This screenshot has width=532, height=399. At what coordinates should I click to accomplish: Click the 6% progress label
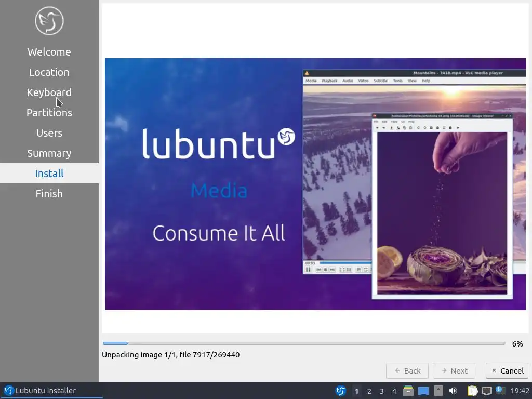pos(517,344)
